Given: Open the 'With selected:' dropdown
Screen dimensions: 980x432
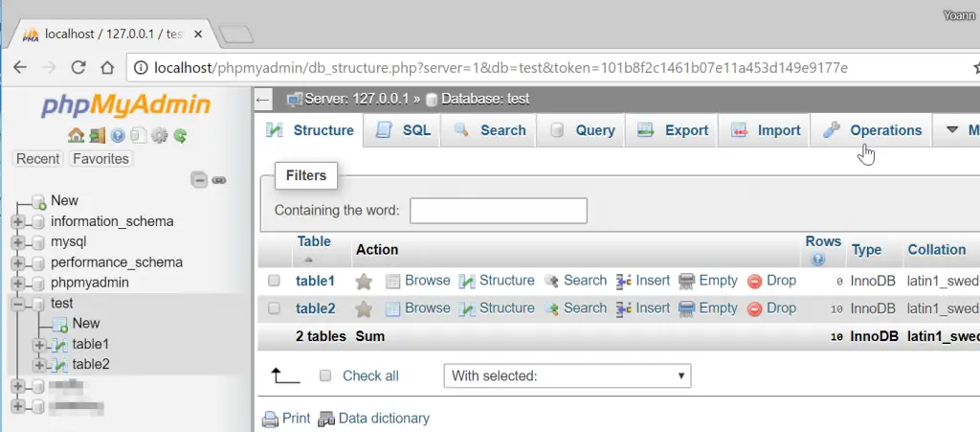Looking at the screenshot, I should (x=568, y=376).
